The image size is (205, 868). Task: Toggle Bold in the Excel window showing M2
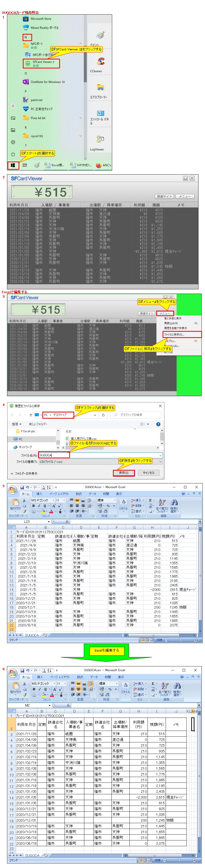[x=34, y=689]
